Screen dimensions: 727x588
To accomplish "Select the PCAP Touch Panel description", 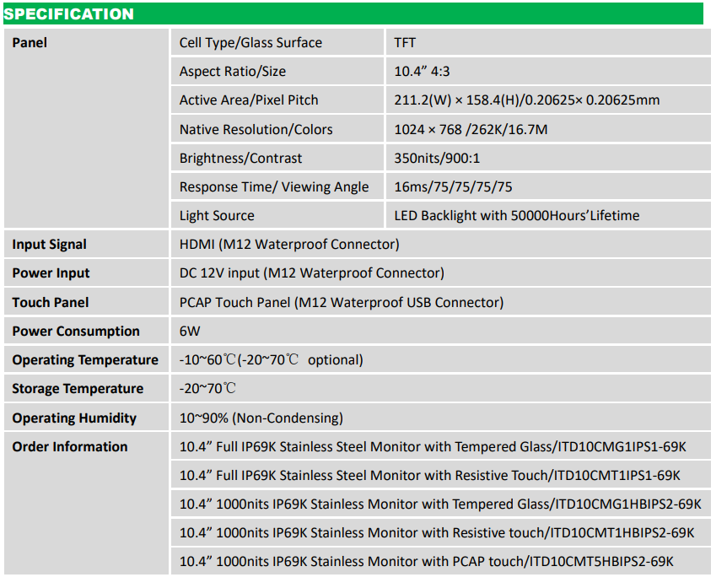I will 341,303.
